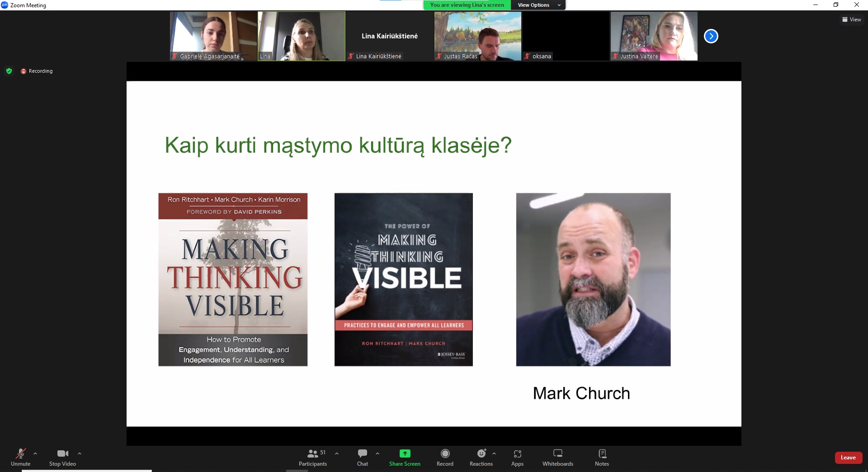
Task: Click the Making Thinking Visible book cover
Action: (x=233, y=280)
